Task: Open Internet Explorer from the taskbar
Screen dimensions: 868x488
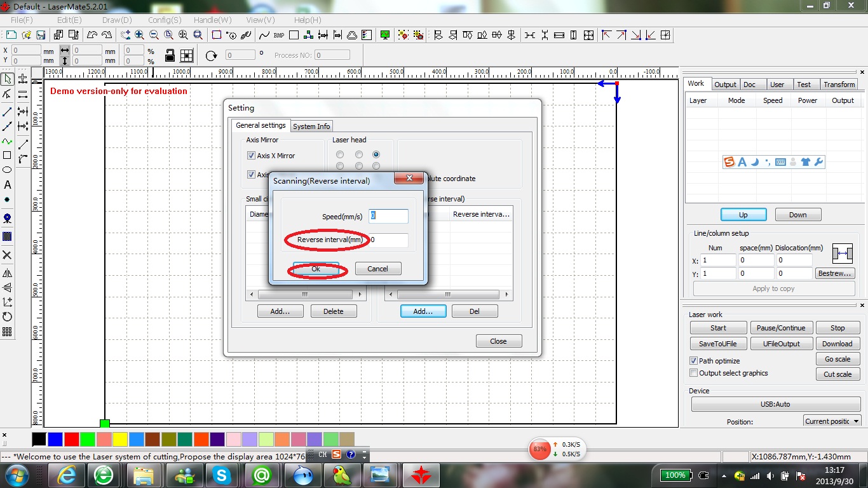Action: pyautogui.click(x=67, y=475)
